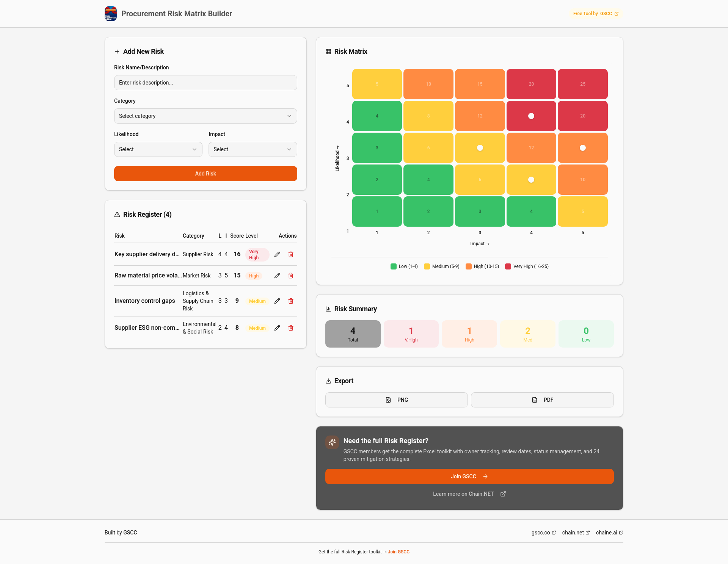The height and width of the screenshot is (564, 728).
Task: Click the risk dot at likelihood 4, impact 4
Action: [531, 116]
